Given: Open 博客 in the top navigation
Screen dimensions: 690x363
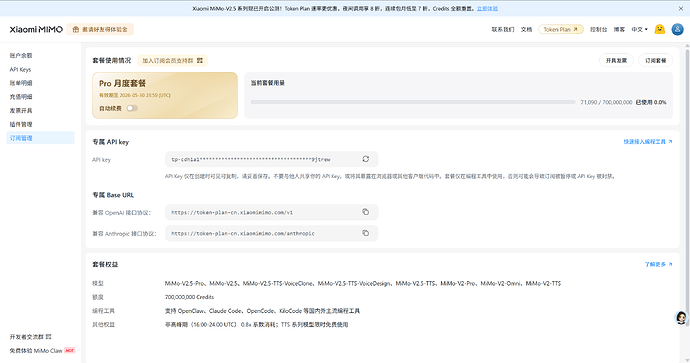Looking at the screenshot, I should coord(619,29).
